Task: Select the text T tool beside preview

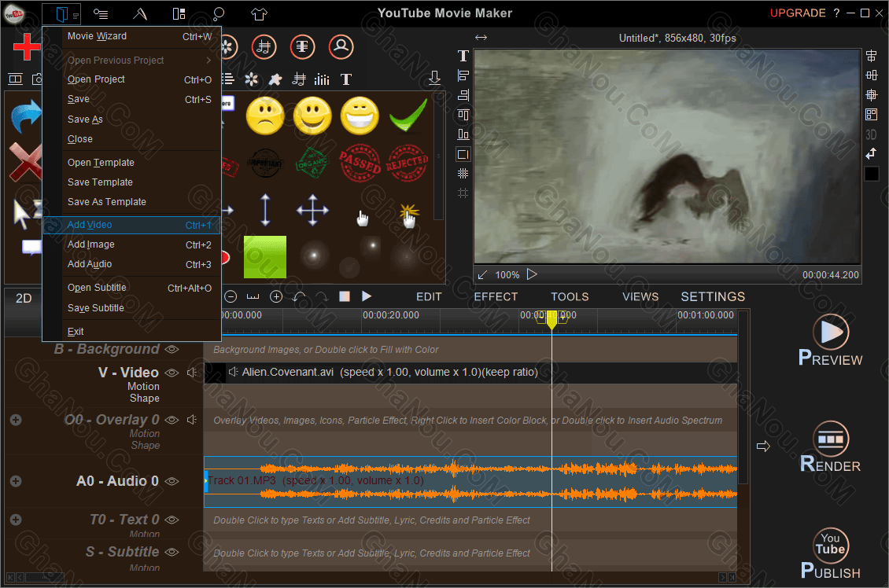Action: click(463, 56)
